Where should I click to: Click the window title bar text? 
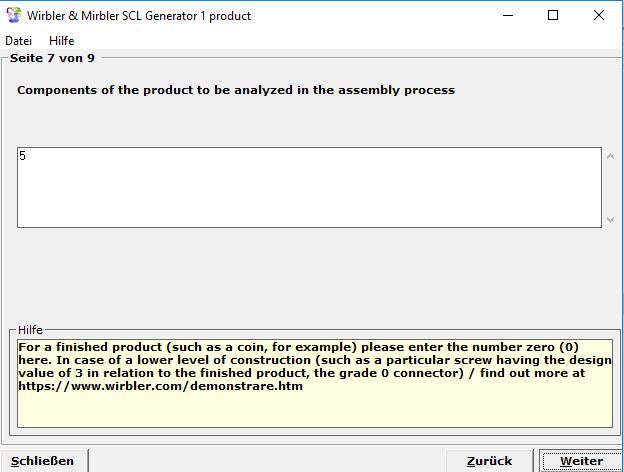coord(139,16)
